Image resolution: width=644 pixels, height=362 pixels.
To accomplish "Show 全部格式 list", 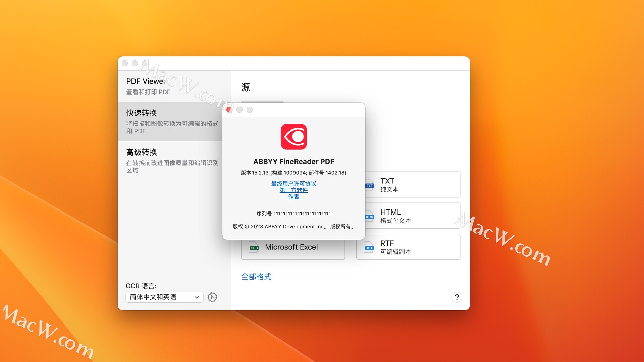I will pos(256,277).
